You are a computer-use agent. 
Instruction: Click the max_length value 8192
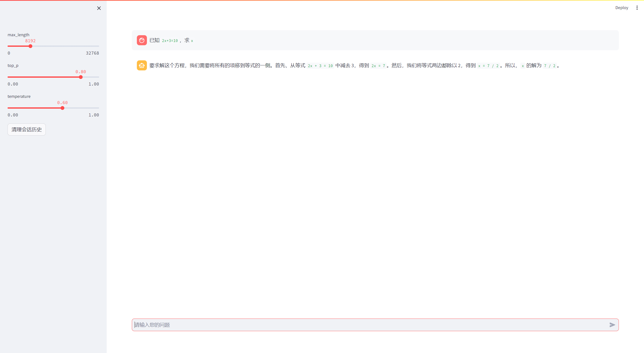(x=30, y=40)
